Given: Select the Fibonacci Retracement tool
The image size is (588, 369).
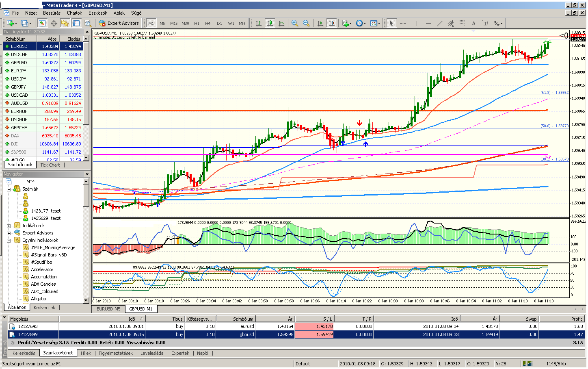Looking at the screenshot, I should [x=462, y=23].
